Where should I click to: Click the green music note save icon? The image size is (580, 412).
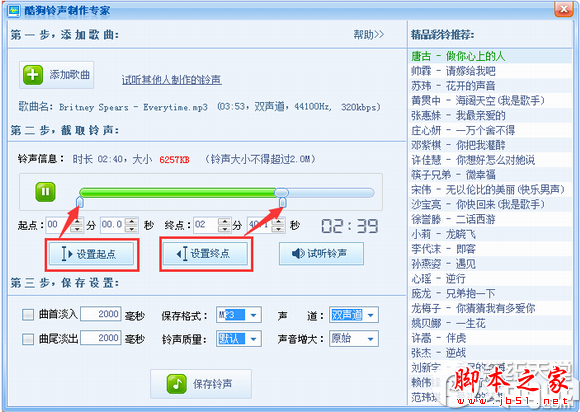[x=176, y=384]
